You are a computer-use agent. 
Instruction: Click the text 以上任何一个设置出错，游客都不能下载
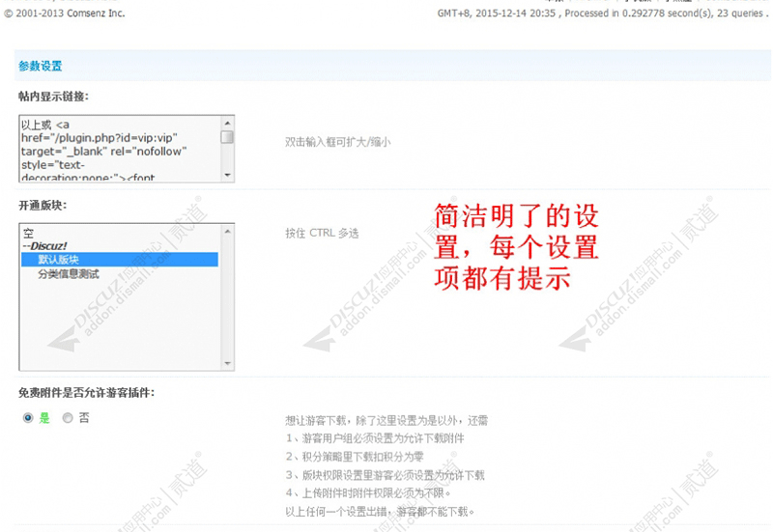click(x=380, y=512)
